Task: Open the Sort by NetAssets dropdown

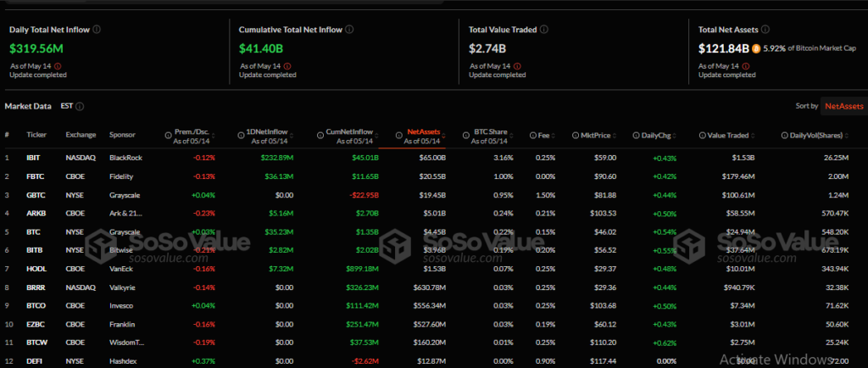Action: tap(843, 106)
